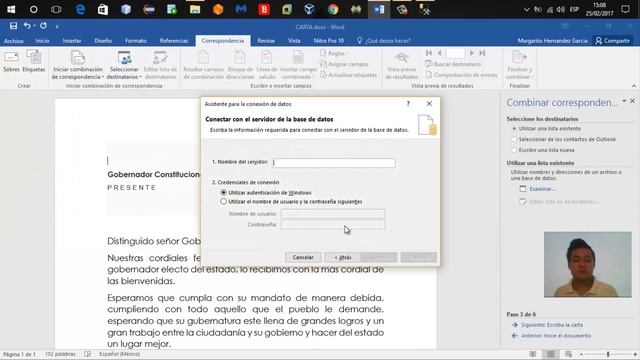Click inside the Nombre del servidor field
Screen dimensions: 640x360
pos(334,163)
